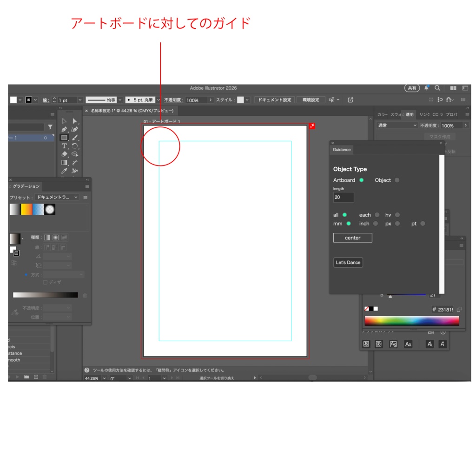The width and height of the screenshot is (476, 476).
Task: Switch to the 透明 tab
Action: [x=410, y=114]
